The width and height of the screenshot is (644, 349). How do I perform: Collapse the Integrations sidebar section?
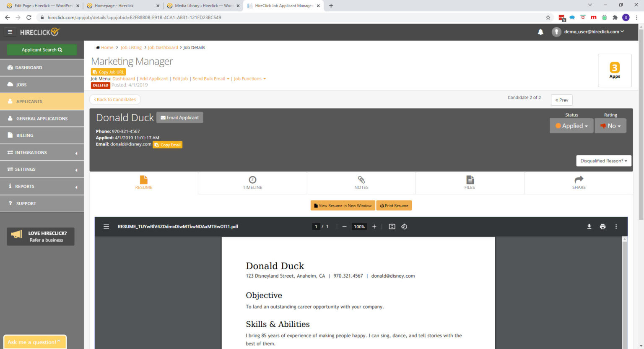tap(77, 152)
